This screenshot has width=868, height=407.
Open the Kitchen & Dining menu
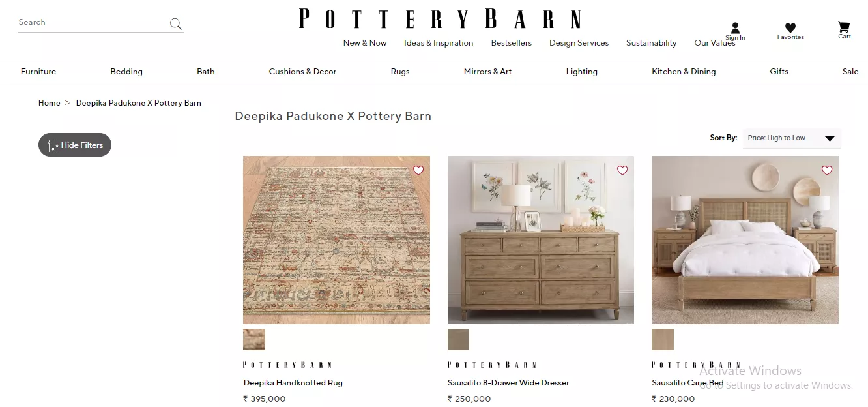click(684, 72)
